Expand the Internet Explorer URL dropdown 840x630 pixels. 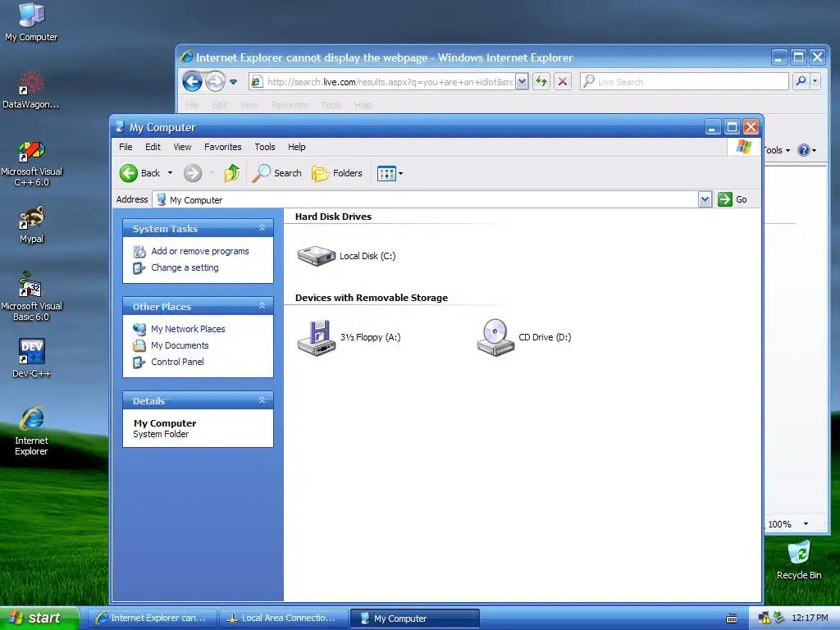(522, 81)
